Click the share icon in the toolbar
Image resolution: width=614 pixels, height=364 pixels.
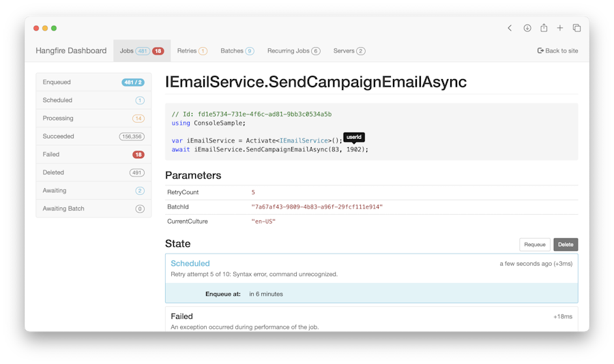point(544,28)
